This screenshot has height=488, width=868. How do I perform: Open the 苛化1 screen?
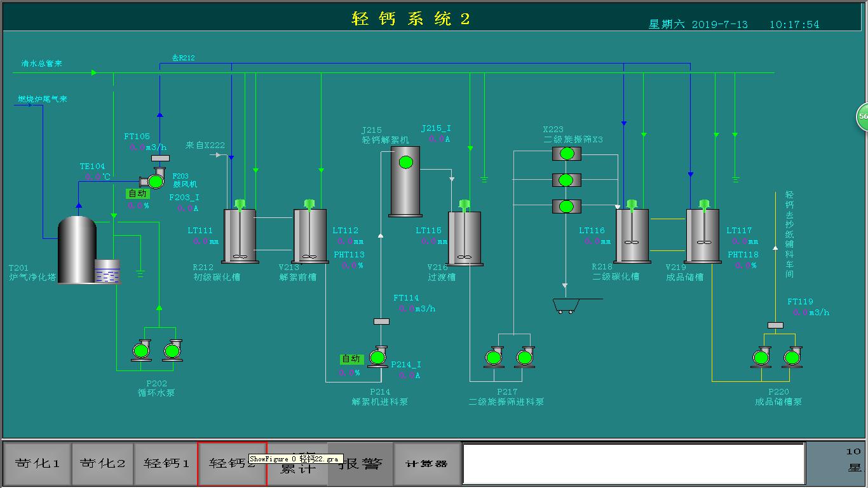[37, 464]
